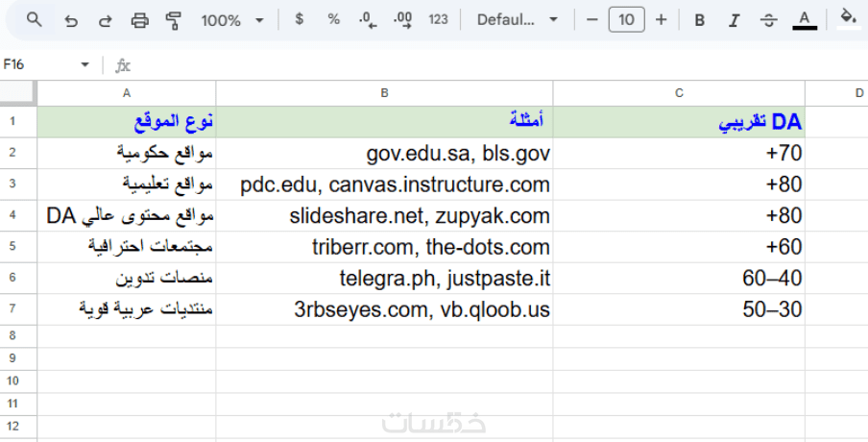Select cell 'gov.edu.sa, bls.gov'

384,153
